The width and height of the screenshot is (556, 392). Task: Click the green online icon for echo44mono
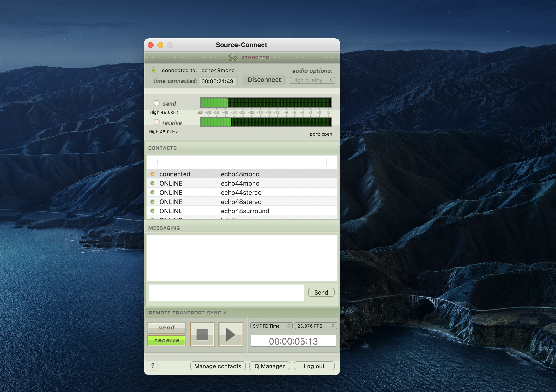(x=152, y=183)
